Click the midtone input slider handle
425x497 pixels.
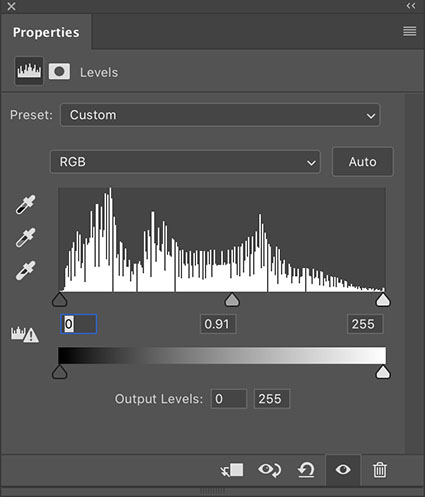point(232,300)
